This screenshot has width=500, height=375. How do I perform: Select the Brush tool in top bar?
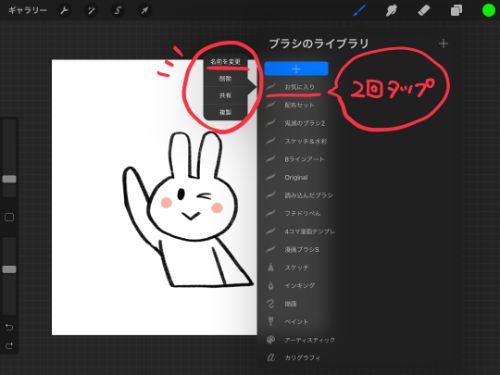(x=360, y=10)
